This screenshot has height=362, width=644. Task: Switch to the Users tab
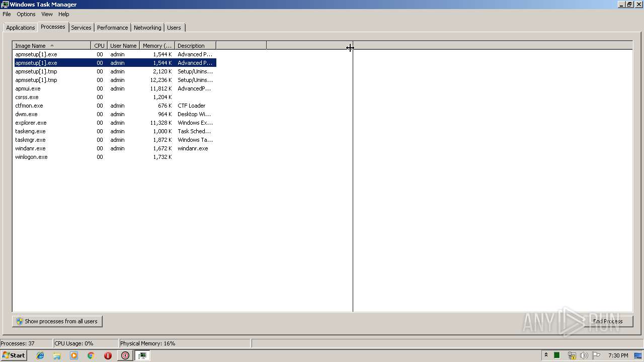(174, 28)
